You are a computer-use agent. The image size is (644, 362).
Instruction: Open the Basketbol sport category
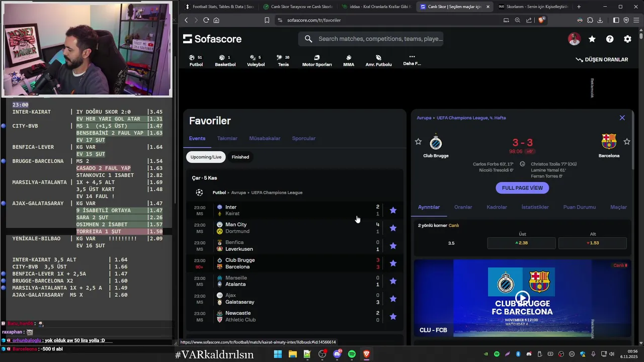[225, 60]
